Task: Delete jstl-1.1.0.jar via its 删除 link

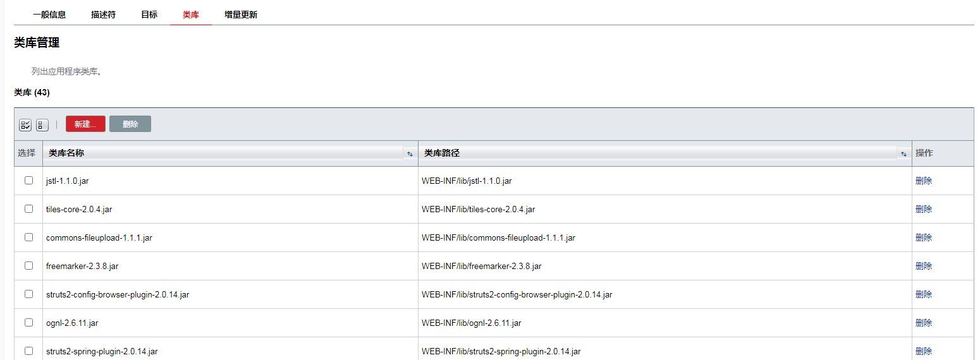Action: 923,181
